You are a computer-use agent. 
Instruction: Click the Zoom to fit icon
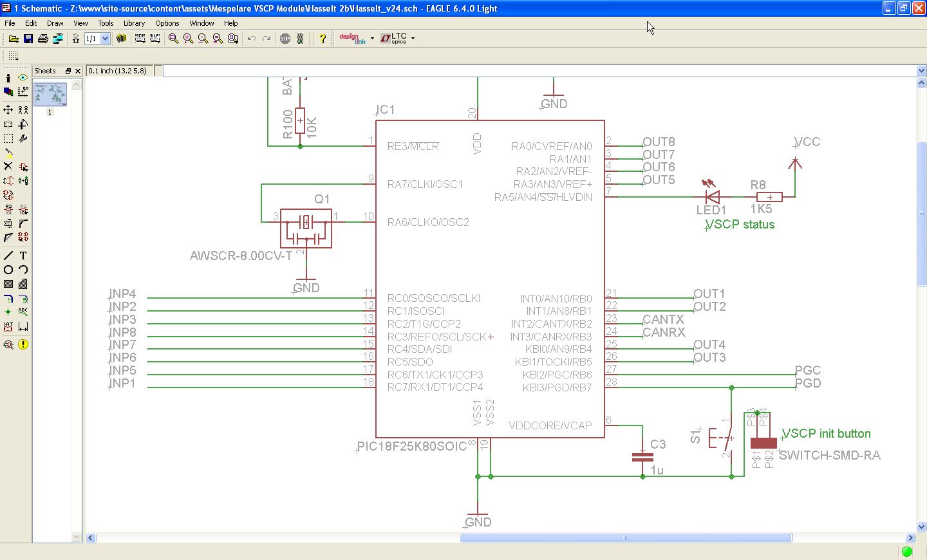point(173,39)
